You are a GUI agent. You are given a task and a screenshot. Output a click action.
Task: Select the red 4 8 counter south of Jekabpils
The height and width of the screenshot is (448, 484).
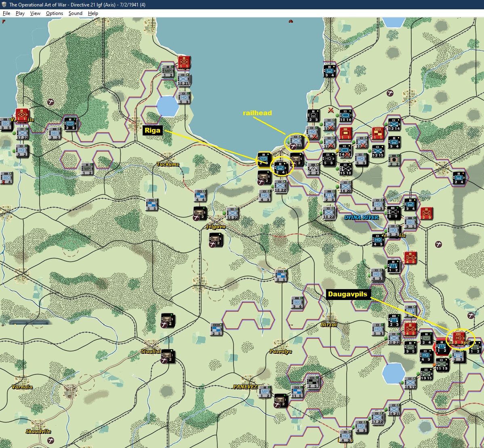[x=410, y=258]
